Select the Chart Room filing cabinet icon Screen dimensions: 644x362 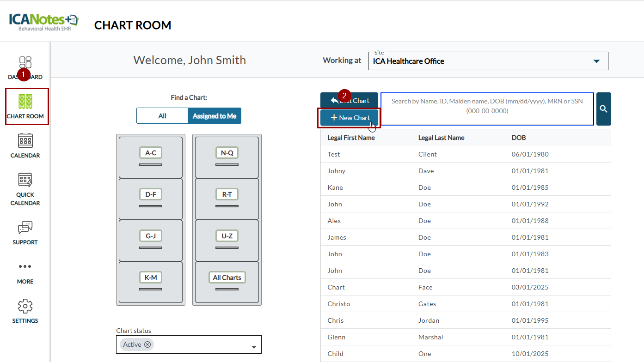point(25,101)
